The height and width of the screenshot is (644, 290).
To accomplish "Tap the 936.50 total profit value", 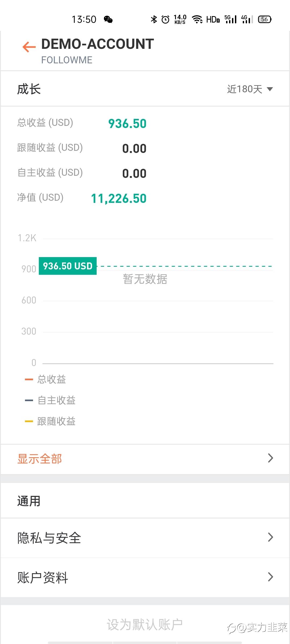I will click(x=127, y=124).
